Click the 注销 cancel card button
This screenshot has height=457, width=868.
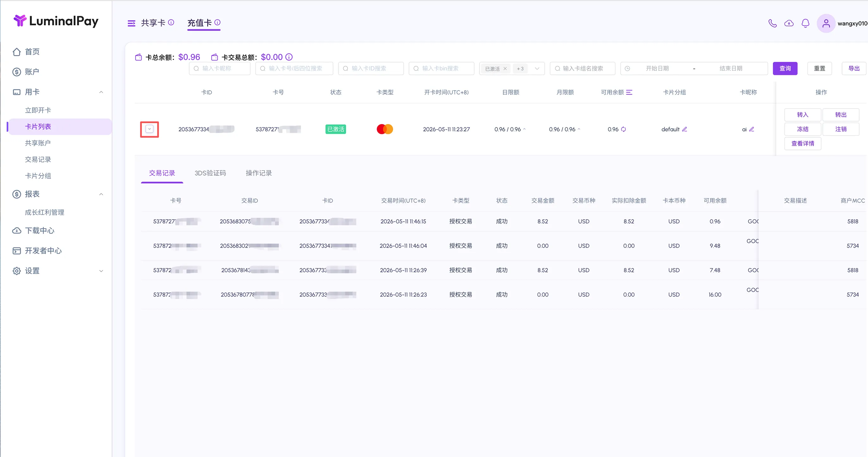(841, 129)
